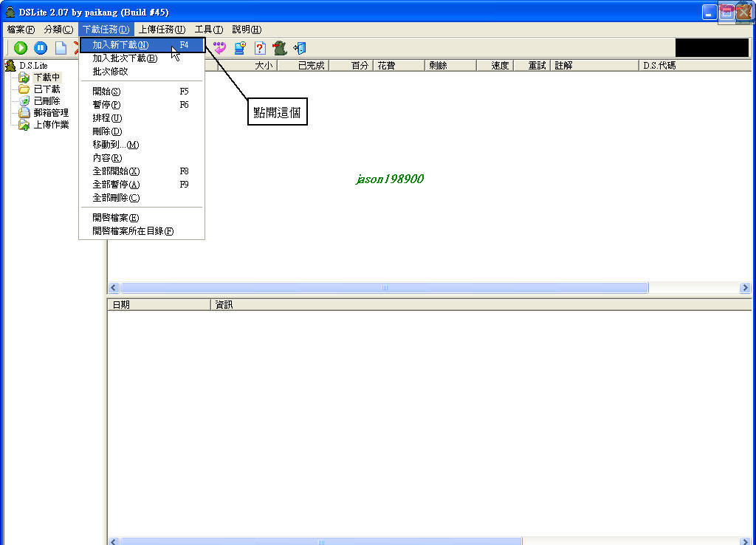
Task: Click the download list horizontal scrollbar thumb
Action: (384, 288)
